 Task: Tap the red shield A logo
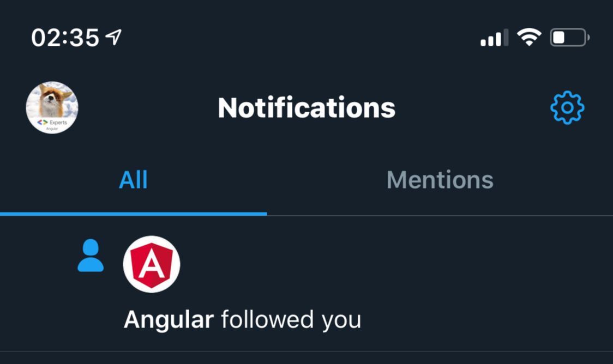click(x=152, y=264)
